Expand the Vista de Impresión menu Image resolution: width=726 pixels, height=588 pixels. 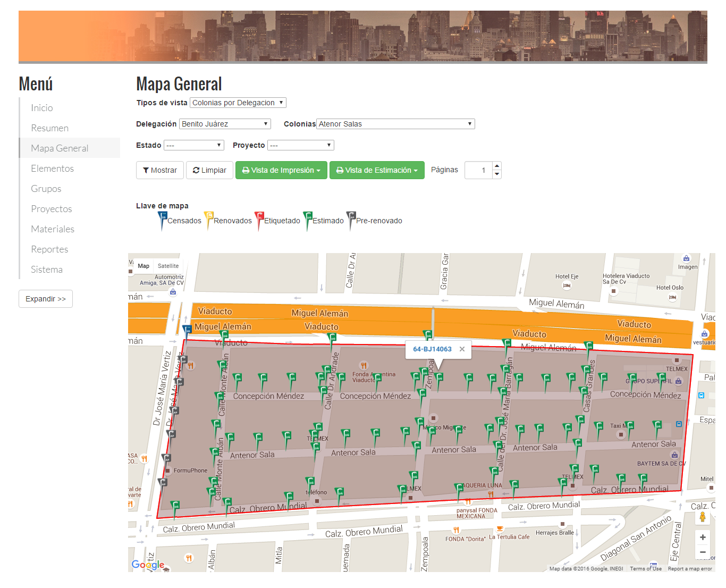point(281,170)
